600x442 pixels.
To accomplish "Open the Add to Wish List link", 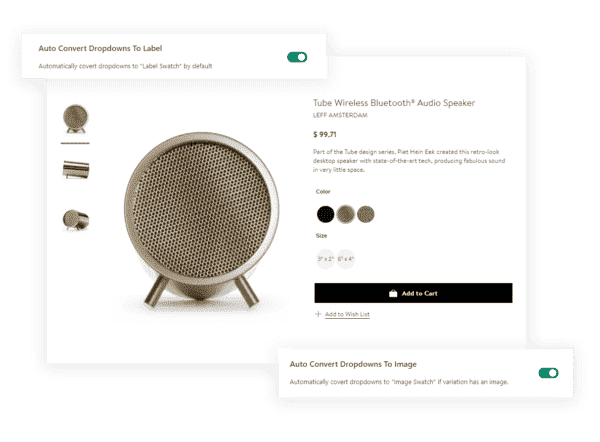I will pos(347,314).
